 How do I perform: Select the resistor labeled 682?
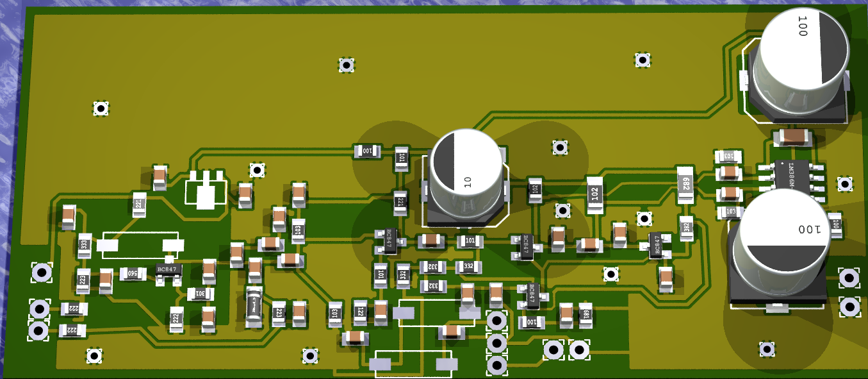point(685,185)
